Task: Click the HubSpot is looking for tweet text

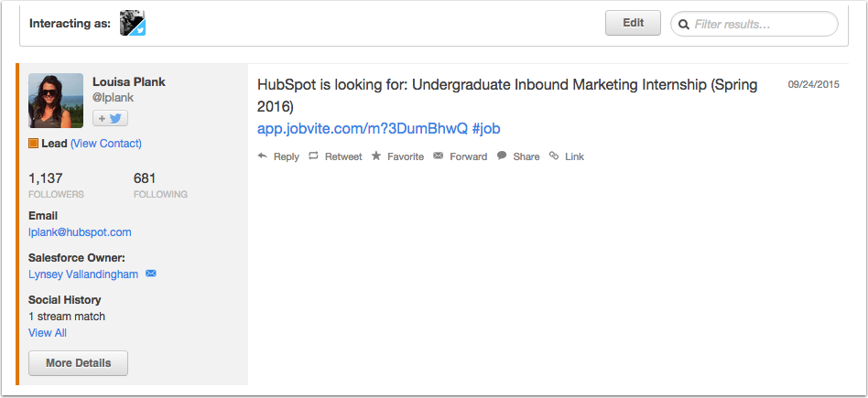Action: 507,95
